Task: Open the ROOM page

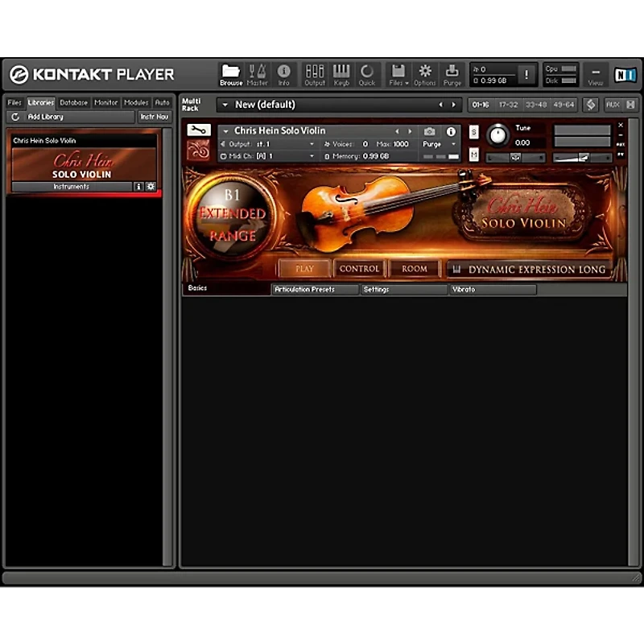Action: 415,269
